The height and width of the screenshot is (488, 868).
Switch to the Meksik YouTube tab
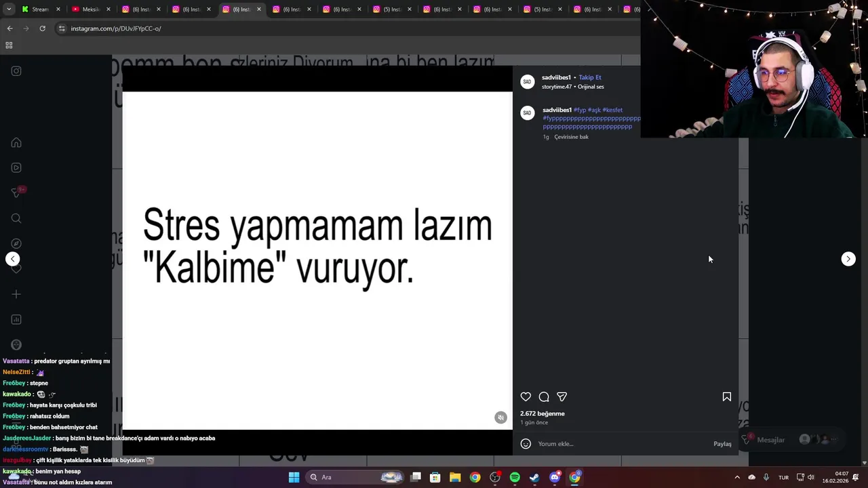[90, 9]
